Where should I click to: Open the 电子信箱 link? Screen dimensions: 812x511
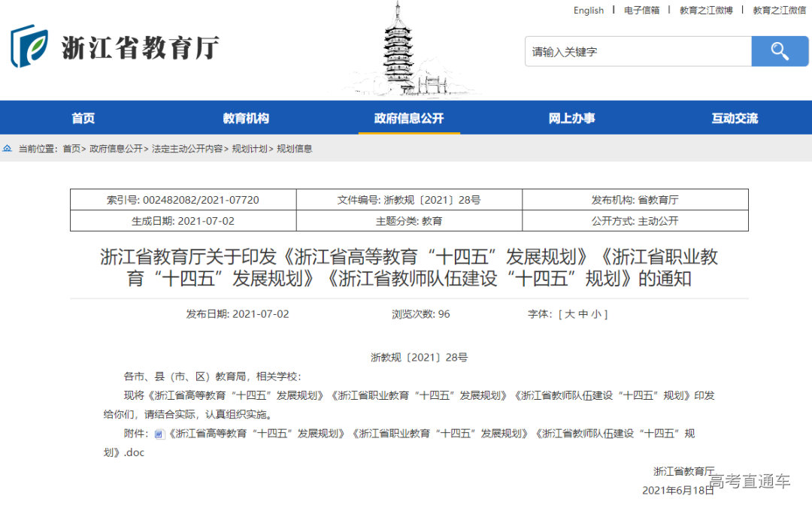[642, 11]
